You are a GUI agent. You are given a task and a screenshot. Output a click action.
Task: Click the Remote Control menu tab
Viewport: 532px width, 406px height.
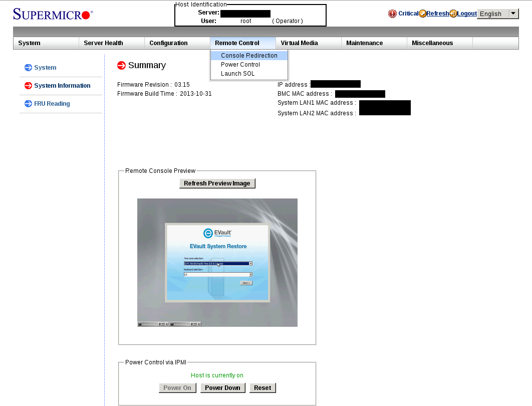(x=242, y=43)
